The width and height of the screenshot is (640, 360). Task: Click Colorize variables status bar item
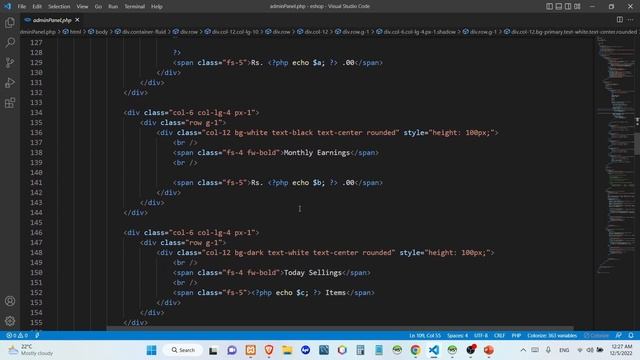click(552, 336)
